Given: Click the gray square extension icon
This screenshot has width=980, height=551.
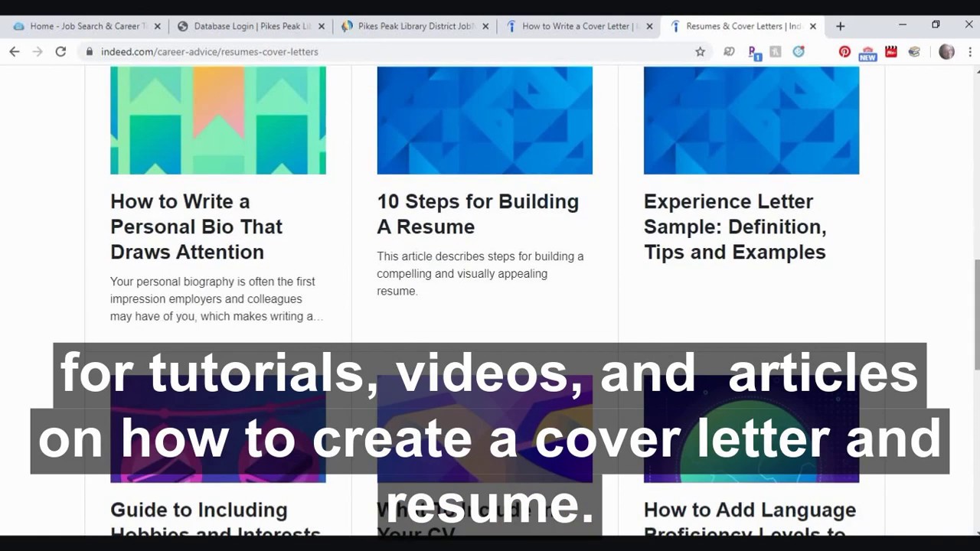Looking at the screenshot, I should [776, 51].
